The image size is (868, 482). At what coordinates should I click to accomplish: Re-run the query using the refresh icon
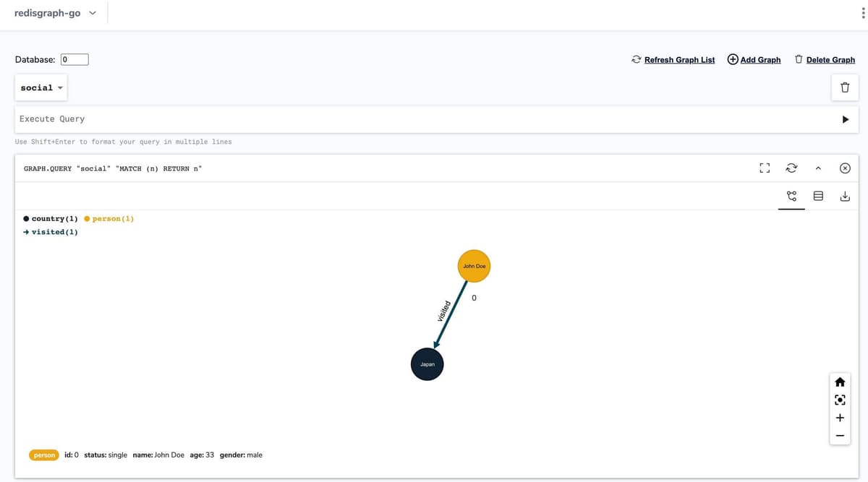click(x=791, y=168)
